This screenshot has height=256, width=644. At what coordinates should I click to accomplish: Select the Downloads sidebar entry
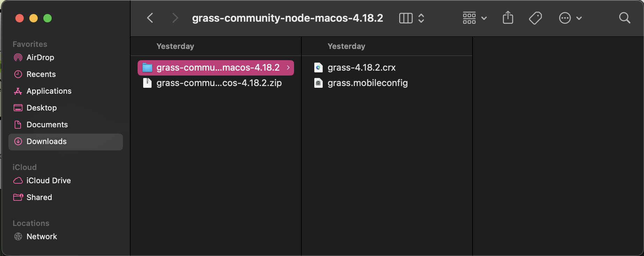pyautogui.click(x=18, y=141)
